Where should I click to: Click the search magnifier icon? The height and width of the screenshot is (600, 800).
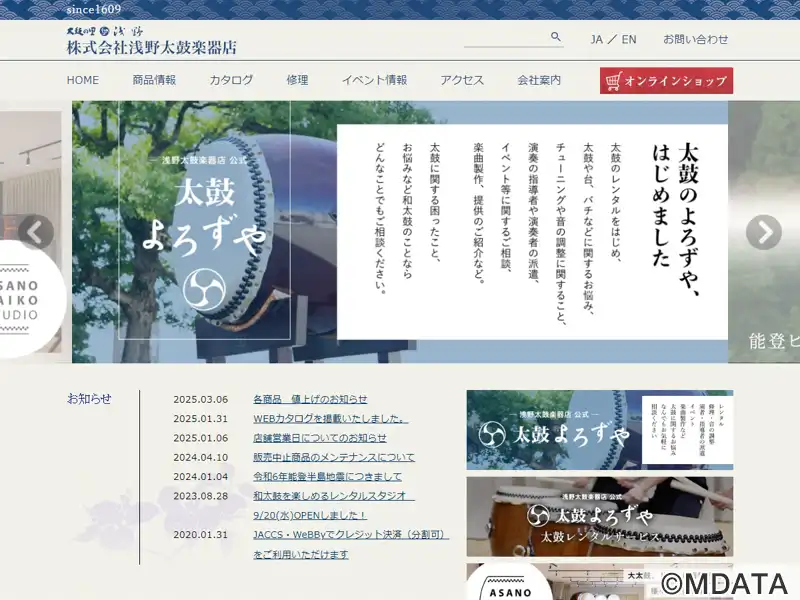click(556, 37)
